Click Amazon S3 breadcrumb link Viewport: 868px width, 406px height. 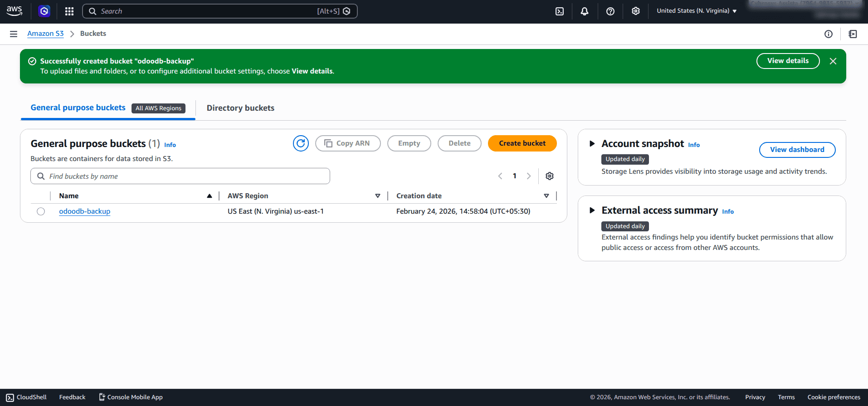pyautogui.click(x=45, y=34)
